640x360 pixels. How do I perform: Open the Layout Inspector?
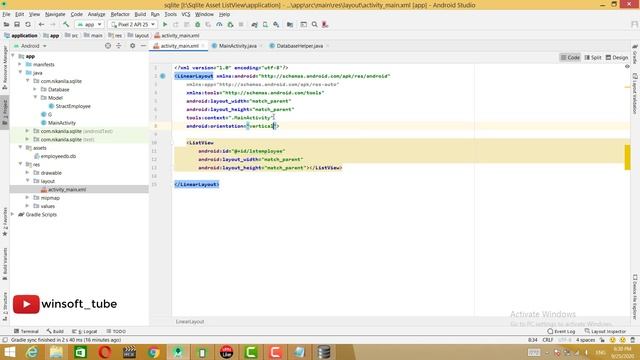click(605, 331)
